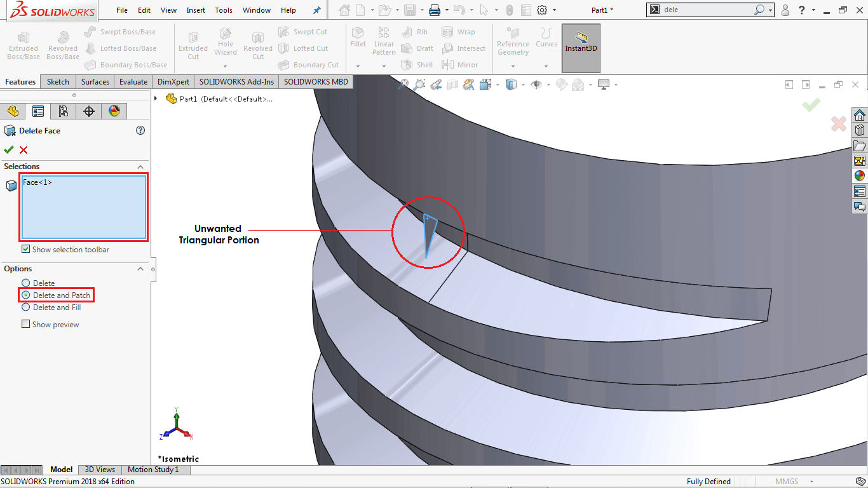The height and width of the screenshot is (488, 868).
Task: Click Face<1> in selection box
Action: (x=37, y=182)
